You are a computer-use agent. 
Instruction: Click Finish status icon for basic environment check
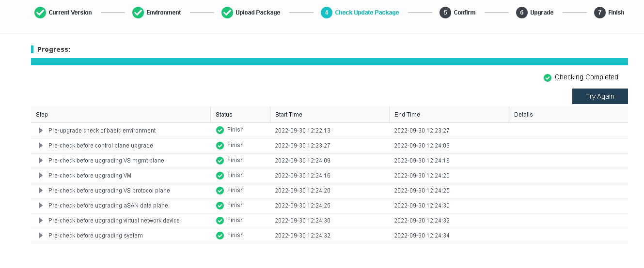coord(220,130)
